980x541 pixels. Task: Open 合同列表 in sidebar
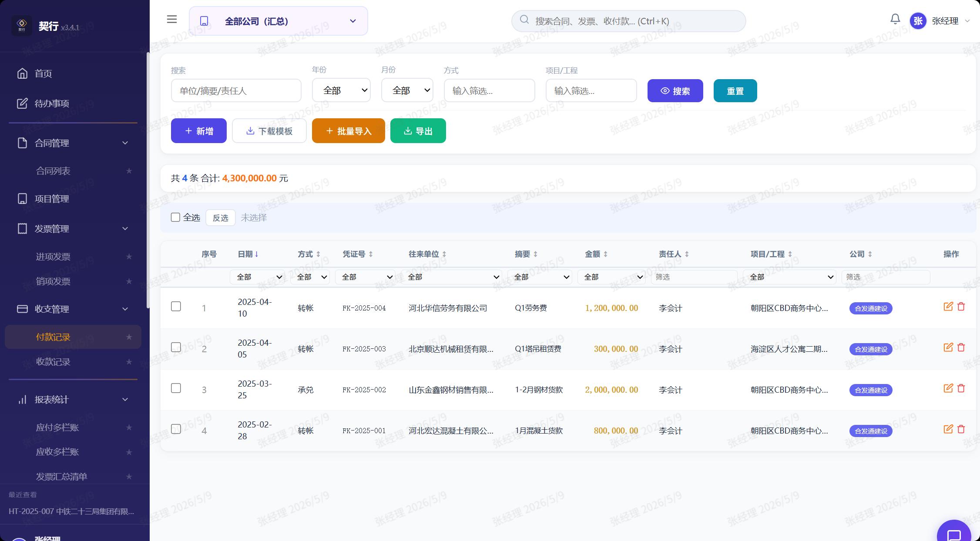point(73,171)
